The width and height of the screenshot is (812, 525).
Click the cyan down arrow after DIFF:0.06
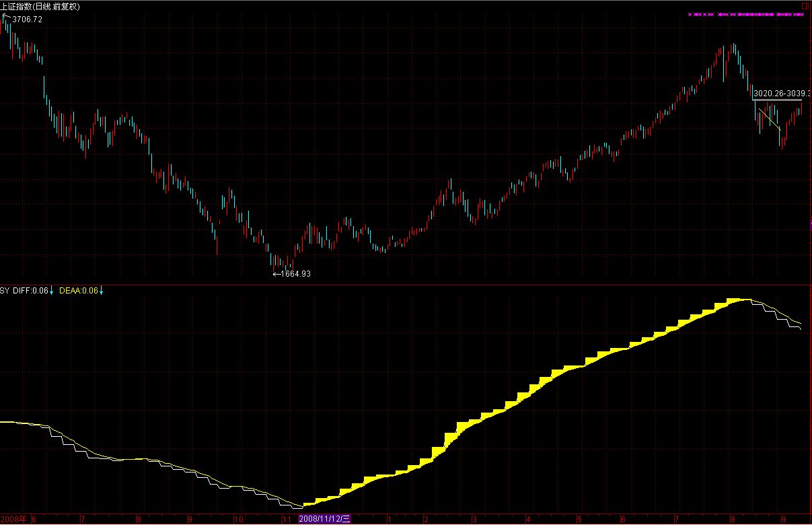pyautogui.click(x=52, y=291)
